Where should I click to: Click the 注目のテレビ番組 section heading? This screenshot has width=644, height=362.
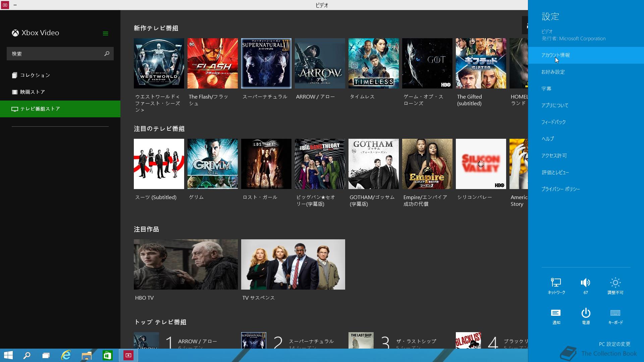point(159,129)
